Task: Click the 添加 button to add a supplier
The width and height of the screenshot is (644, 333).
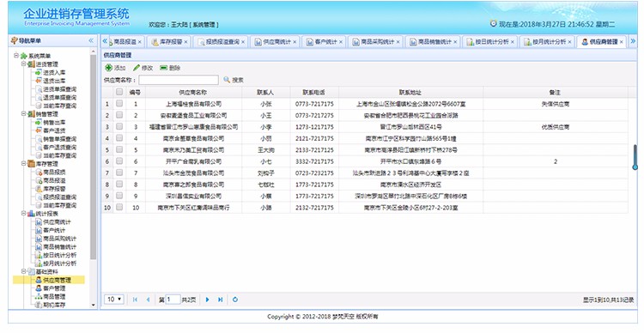Action: [x=115, y=68]
